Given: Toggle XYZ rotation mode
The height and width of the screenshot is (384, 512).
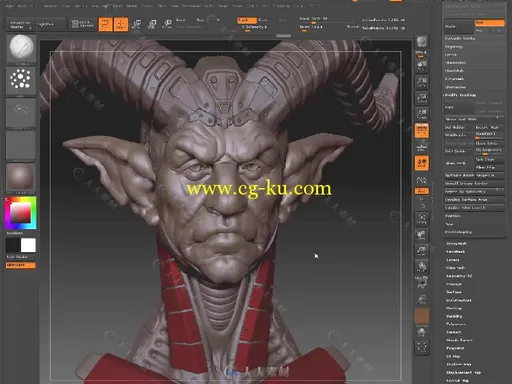Looking at the screenshot, I should coord(422,191).
